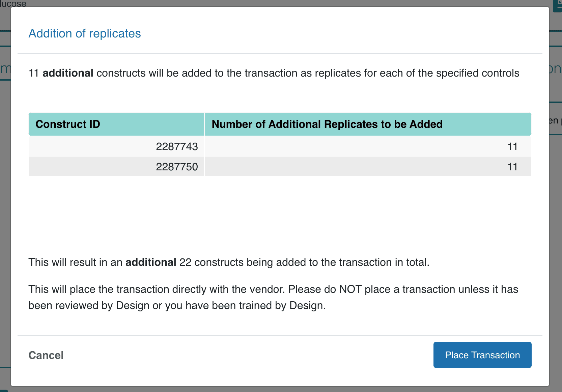Screen dimensions: 562x392
Task: Click the Place Transaction button
Action: click(x=482, y=355)
